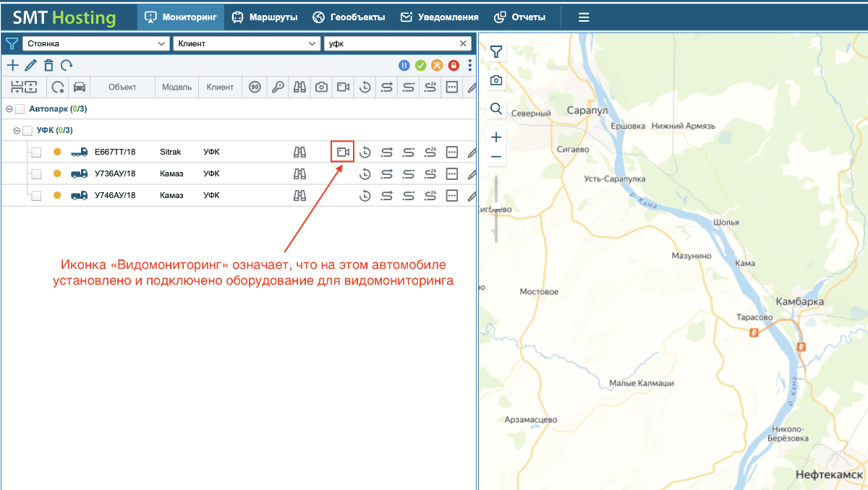Open three-dots box menu for У746АУ/18
The width and height of the screenshot is (868, 490).
[x=452, y=195]
